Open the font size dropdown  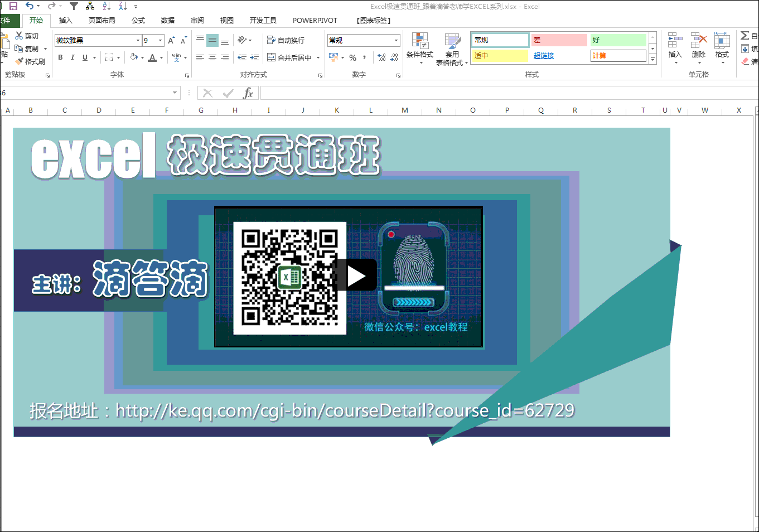pyautogui.click(x=161, y=41)
